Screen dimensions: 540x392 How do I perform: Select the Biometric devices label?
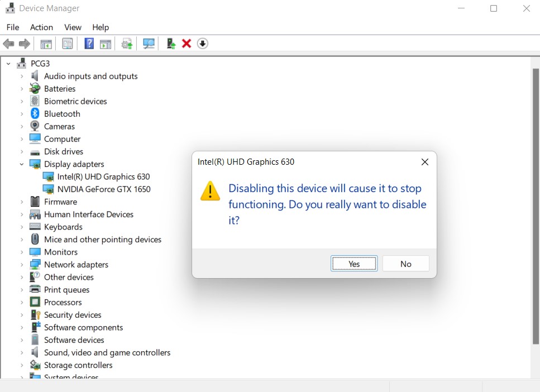(x=75, y=101)
